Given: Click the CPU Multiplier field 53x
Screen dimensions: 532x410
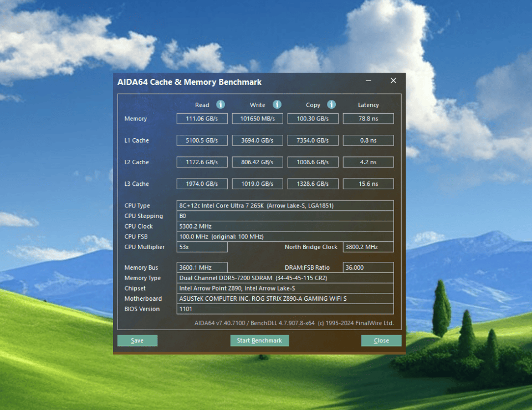Looking at the screenshot, I should pos(202,247).
